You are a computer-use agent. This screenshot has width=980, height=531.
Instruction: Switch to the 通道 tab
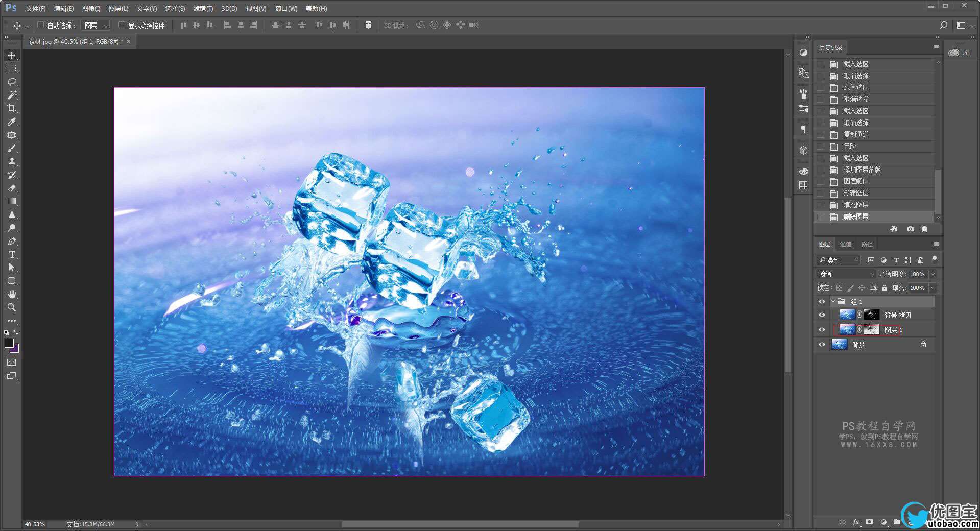click(846, 244)
